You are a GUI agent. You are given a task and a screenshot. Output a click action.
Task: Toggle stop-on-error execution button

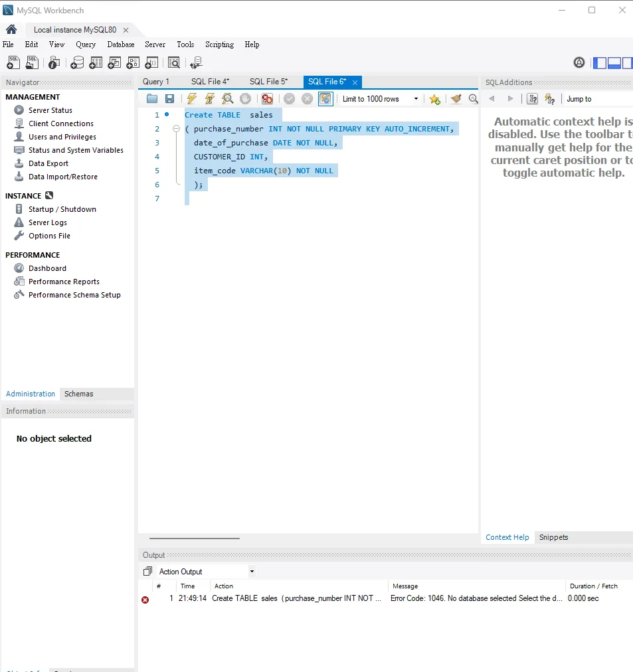point(267,99)
